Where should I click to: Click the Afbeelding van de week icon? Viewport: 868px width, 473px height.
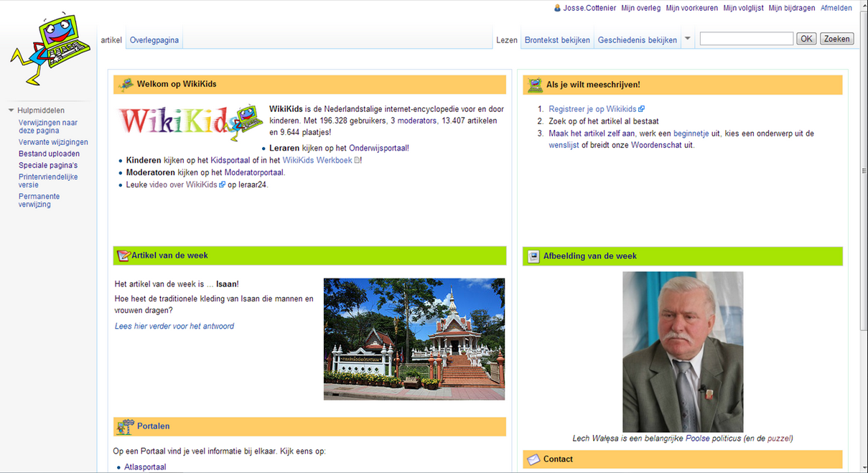click(533, 256)
